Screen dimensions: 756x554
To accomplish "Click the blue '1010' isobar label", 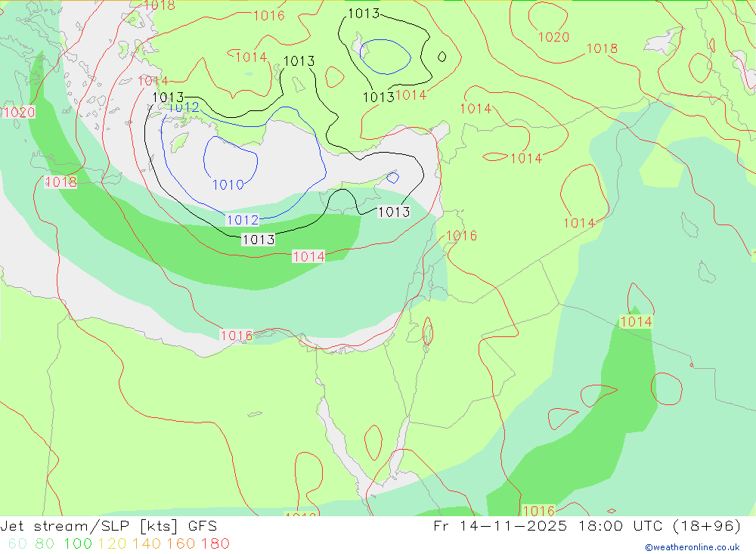I will point(228,184).
